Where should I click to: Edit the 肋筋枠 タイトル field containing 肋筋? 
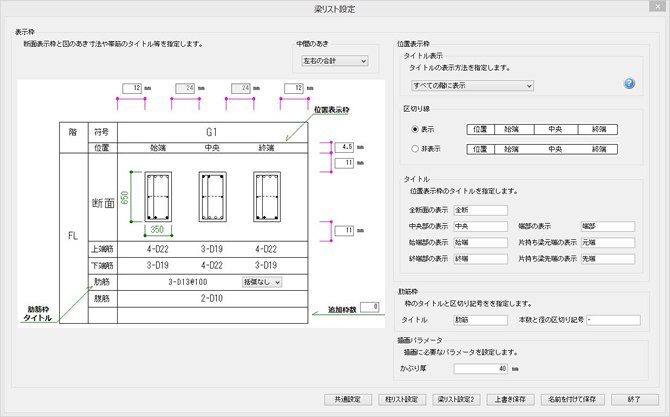click(x=481, y=320)
